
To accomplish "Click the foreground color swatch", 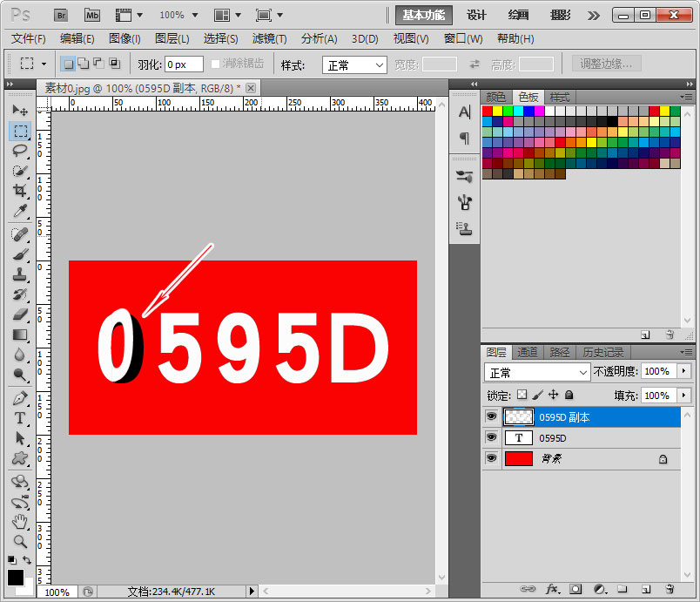I will click(x=16, y=578).
